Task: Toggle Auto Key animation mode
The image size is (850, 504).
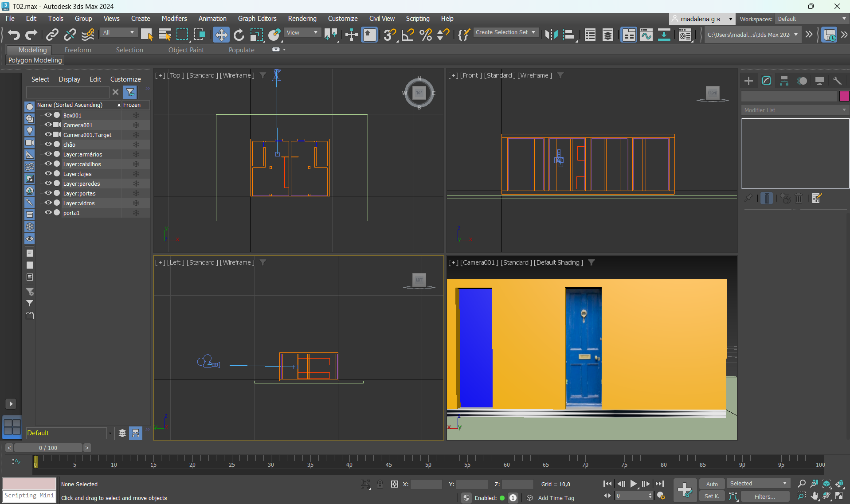Action: 712,484
